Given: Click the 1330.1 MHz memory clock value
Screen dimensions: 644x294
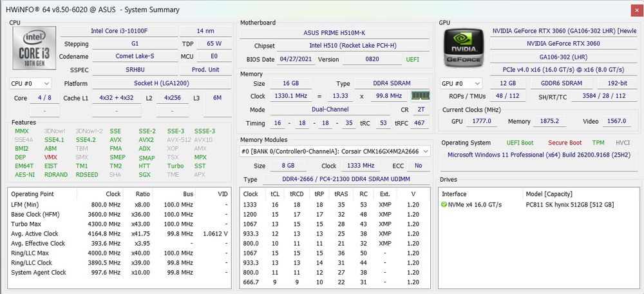Looking at the screenshot, I should [x=290, y=96].
